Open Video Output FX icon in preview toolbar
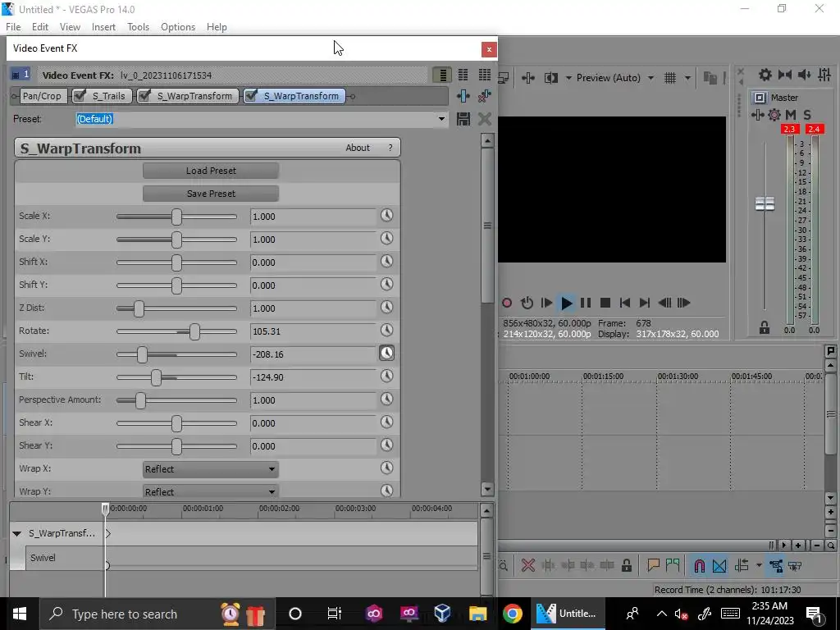Viewport: 840px width, 630px height. (x=527, y=78)
